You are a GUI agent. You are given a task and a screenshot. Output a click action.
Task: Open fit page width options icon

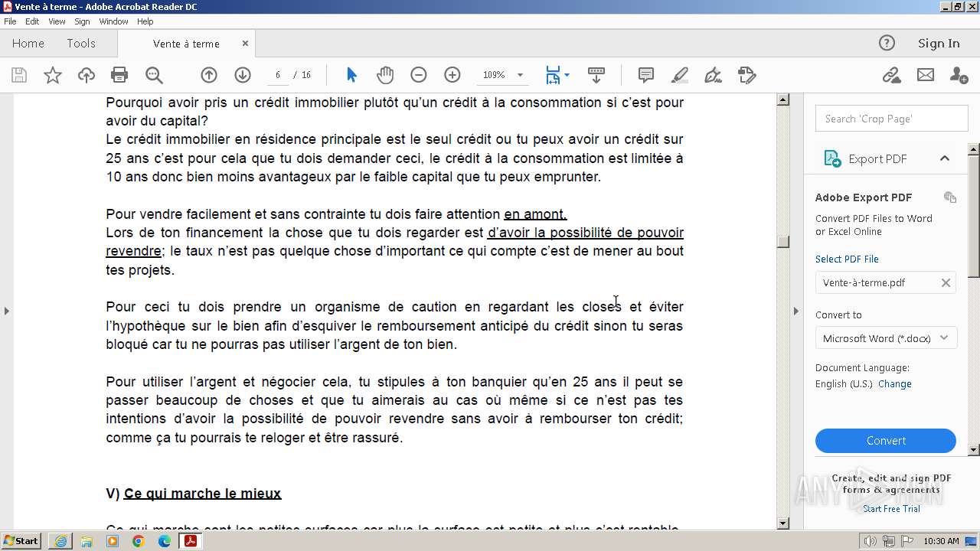tap(557, 75)
